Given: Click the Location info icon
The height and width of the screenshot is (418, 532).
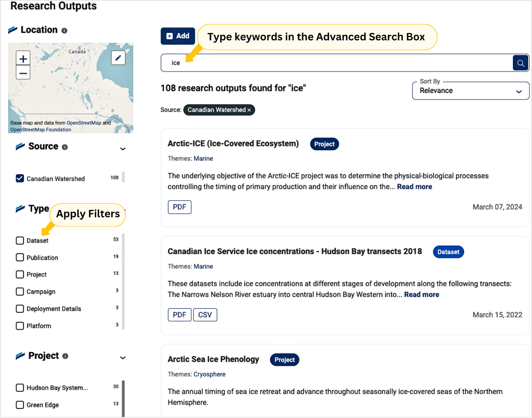Looking at the screenshot, I should pyautogui.click(x=64, y=31).
